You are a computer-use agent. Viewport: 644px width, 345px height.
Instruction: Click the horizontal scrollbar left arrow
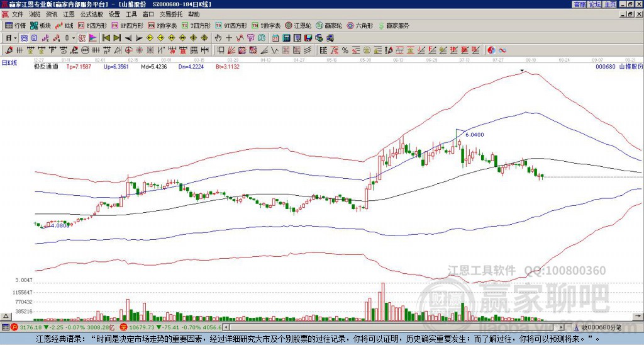click(x=226, y=327)
